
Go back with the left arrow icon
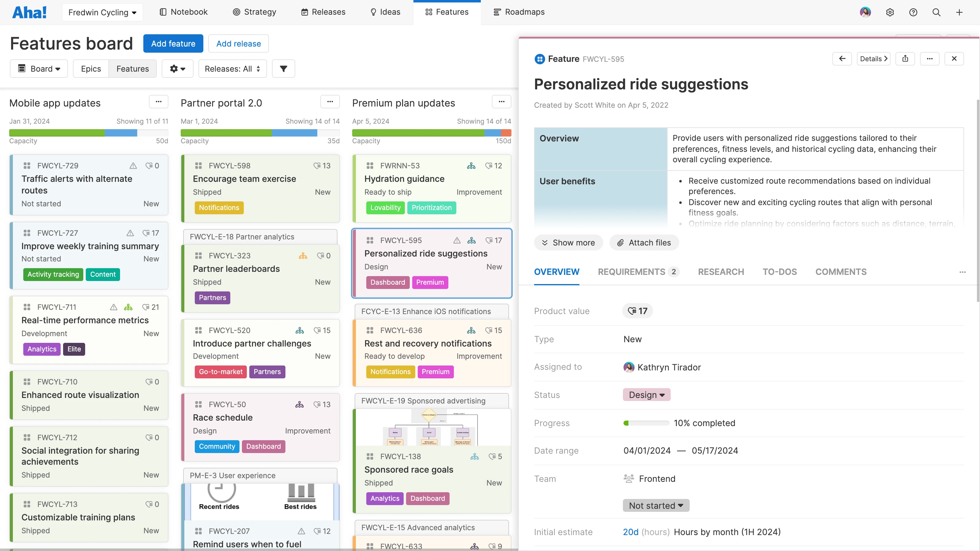point(842,58)
